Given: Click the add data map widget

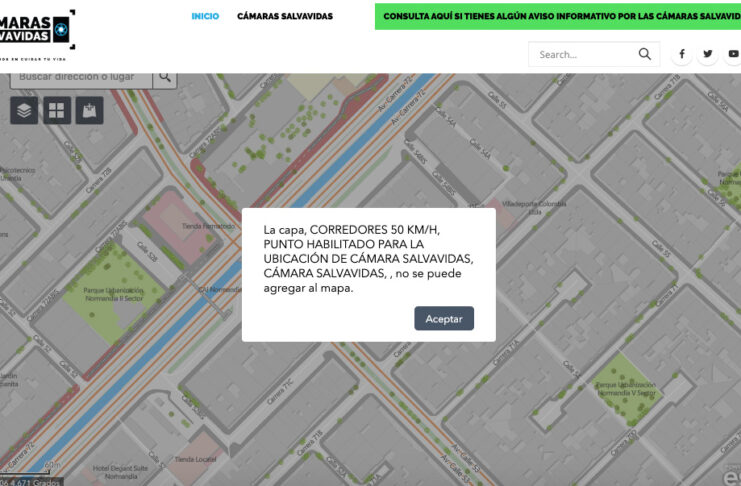Looking at the screenshot, I should pos(90,110).
